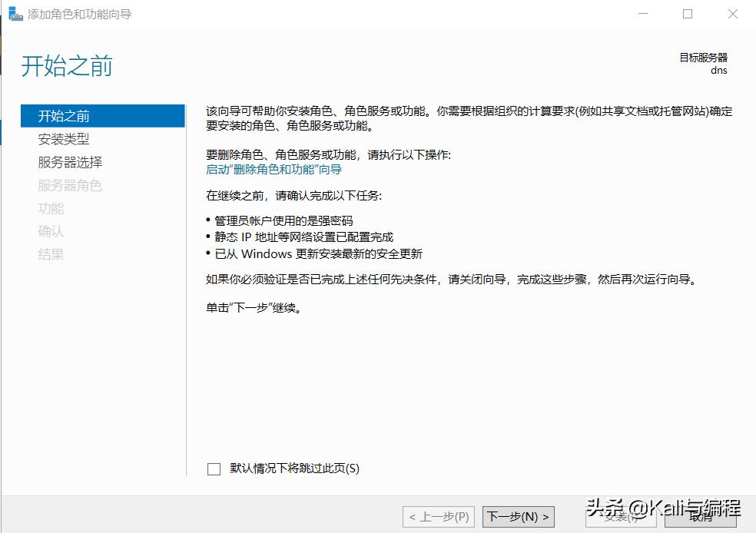Minimize the wizard window
The width and height of the screenshot is (756, 533).
pyautogui.click(x=642, y=13)
